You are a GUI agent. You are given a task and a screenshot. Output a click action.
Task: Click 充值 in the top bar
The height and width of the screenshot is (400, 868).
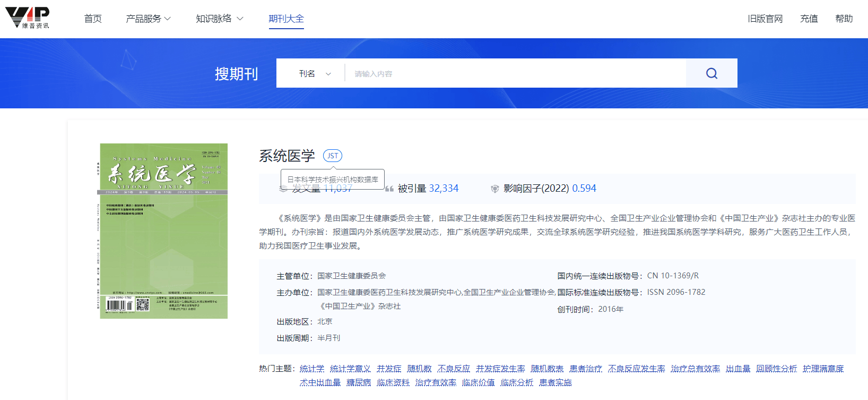[x=809, y=19]
